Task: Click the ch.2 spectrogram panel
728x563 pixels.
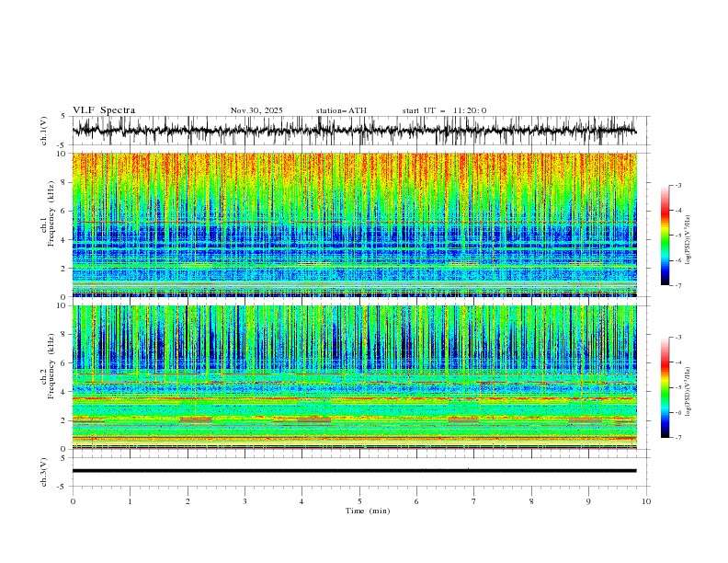Action: click(x=354, y=377)
